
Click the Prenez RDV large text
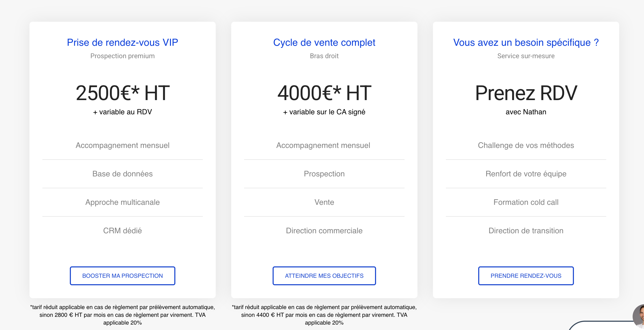pos(526,93)
